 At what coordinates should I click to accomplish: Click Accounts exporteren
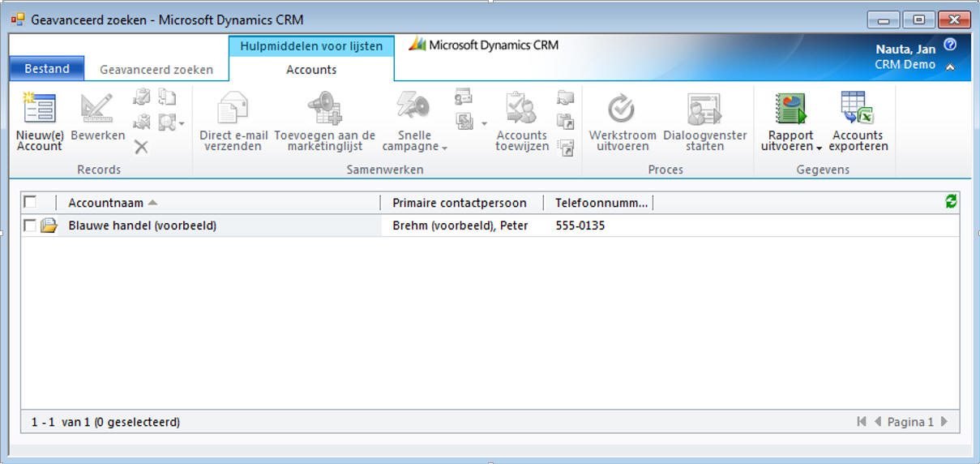point(858,122)
